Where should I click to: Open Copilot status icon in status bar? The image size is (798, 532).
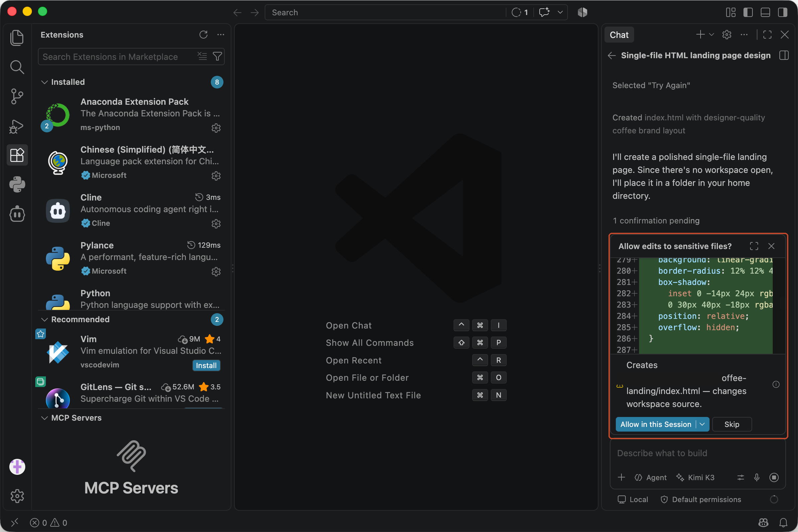(x=763, y=522)
